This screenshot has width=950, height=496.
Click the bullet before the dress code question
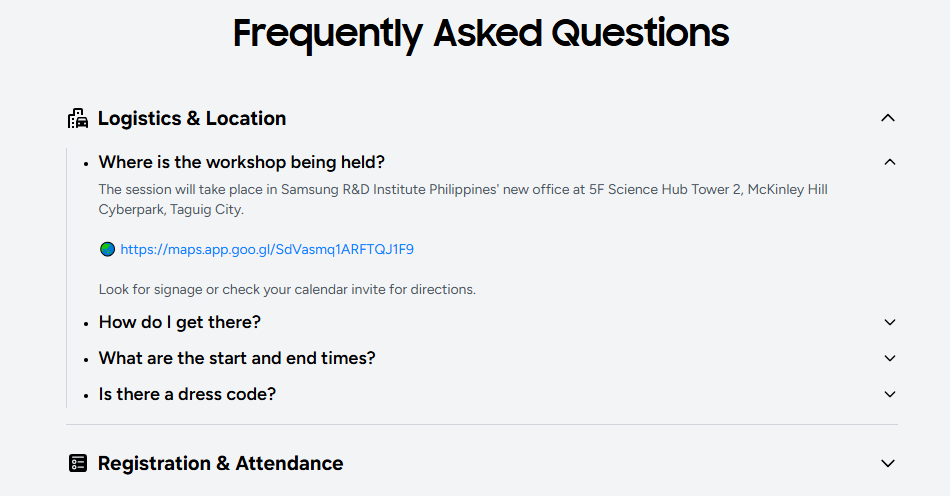coord(87,395)
